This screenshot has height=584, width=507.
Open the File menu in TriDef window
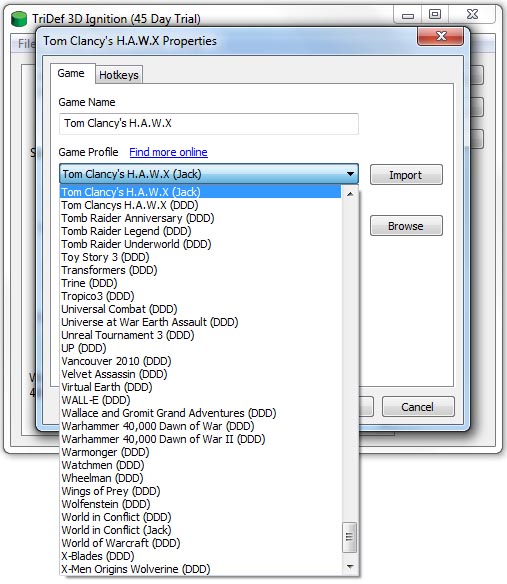tap(26, 44)
